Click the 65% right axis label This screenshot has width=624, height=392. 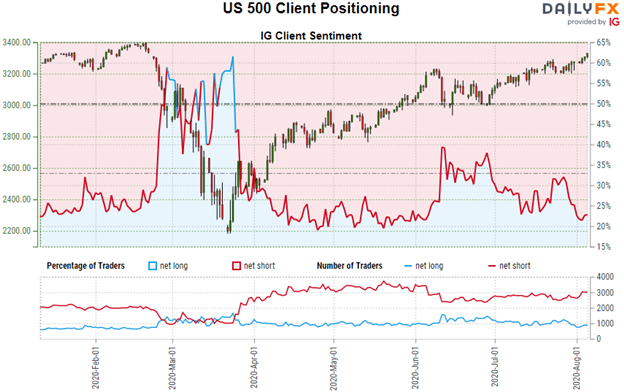click(x=604, y=43)
